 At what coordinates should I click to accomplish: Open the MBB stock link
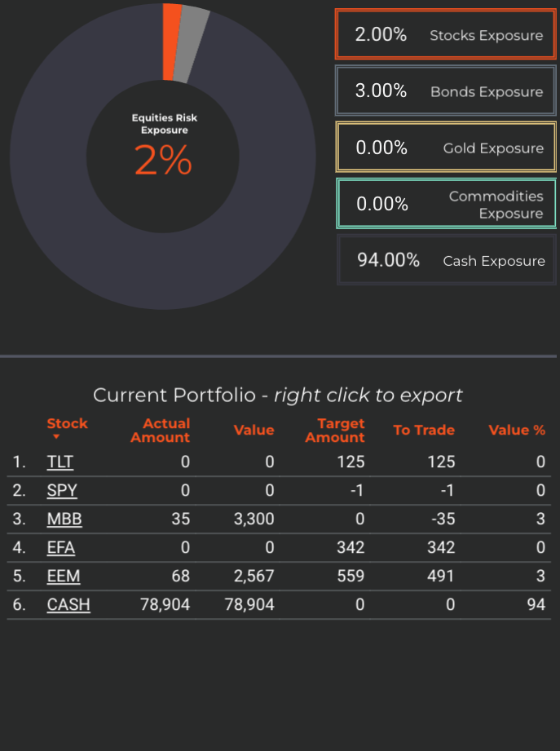coord(64,519)
